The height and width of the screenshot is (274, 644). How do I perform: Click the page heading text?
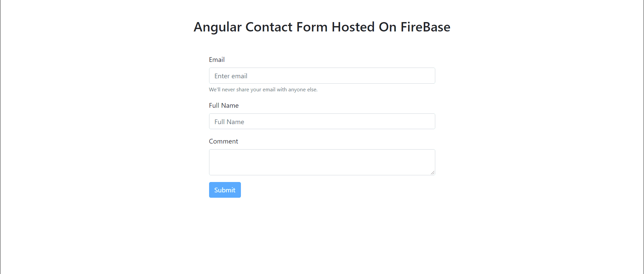tap(322, 27)
